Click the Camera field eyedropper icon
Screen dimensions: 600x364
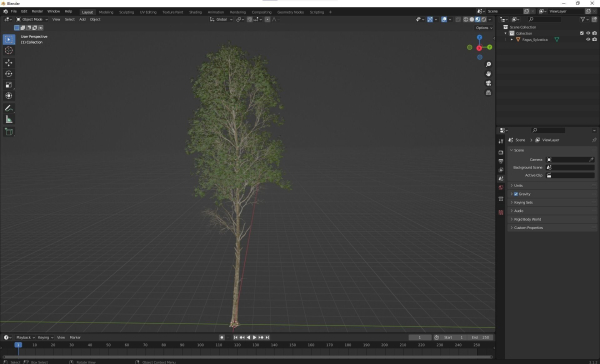pos(591,160)
